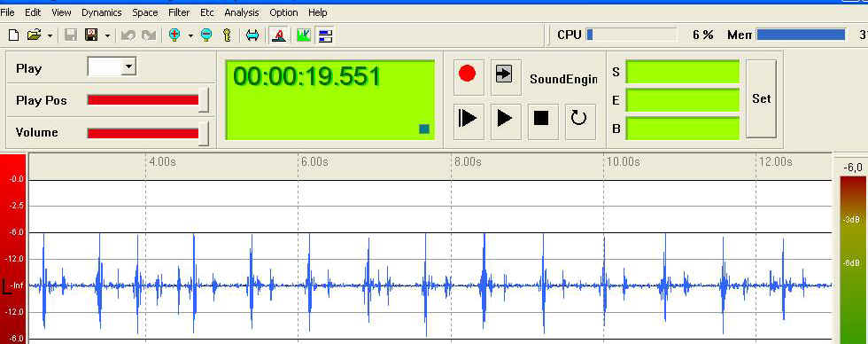The image size is (868, 344).
Task: Expand the arrow beside the zoom in icon
Action: pyautogui.click(x=190, y=35)
